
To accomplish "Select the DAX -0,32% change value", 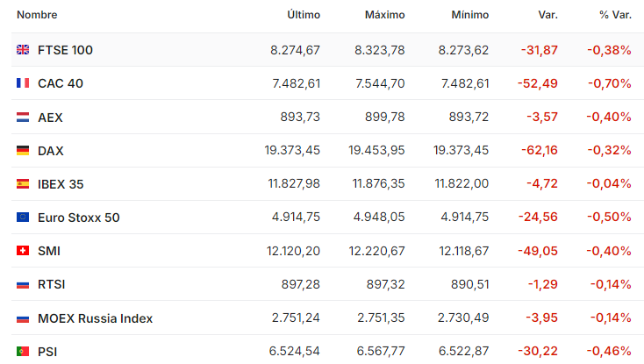I will pyautogui.click(x=609, y=150).
